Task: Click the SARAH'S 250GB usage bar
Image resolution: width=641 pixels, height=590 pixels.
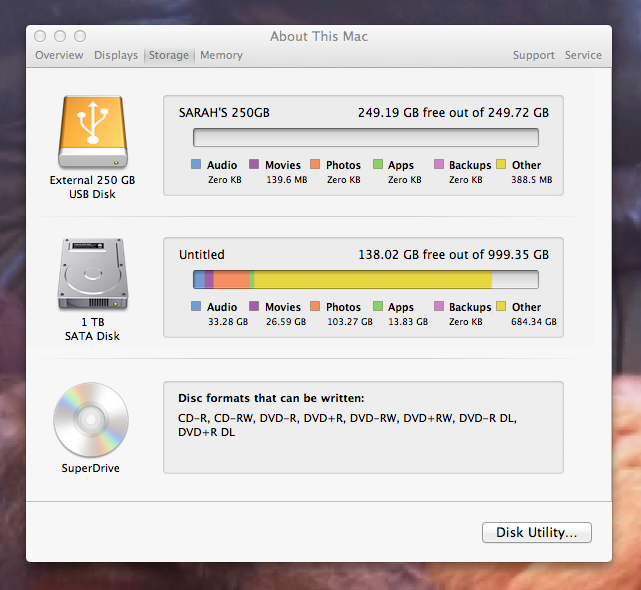Action: (x=365, y=137)
